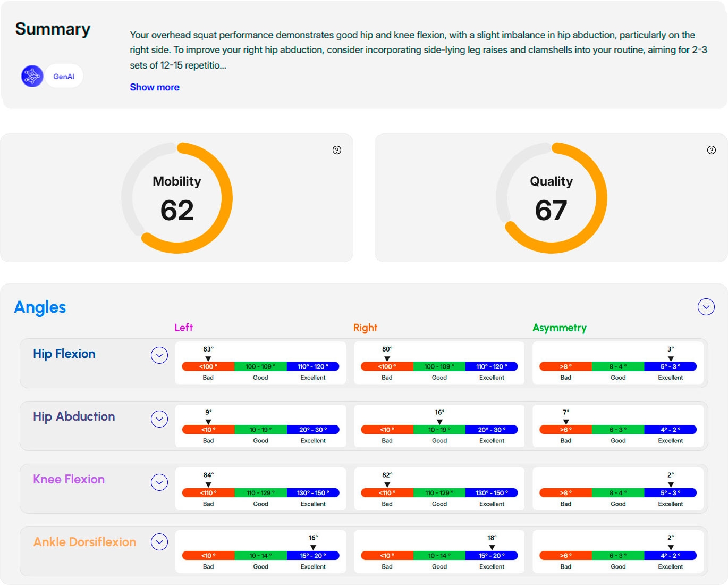728x585 pixels.
Task: Expand the Knee Flexion row
Action: click(x=159, y=482)
